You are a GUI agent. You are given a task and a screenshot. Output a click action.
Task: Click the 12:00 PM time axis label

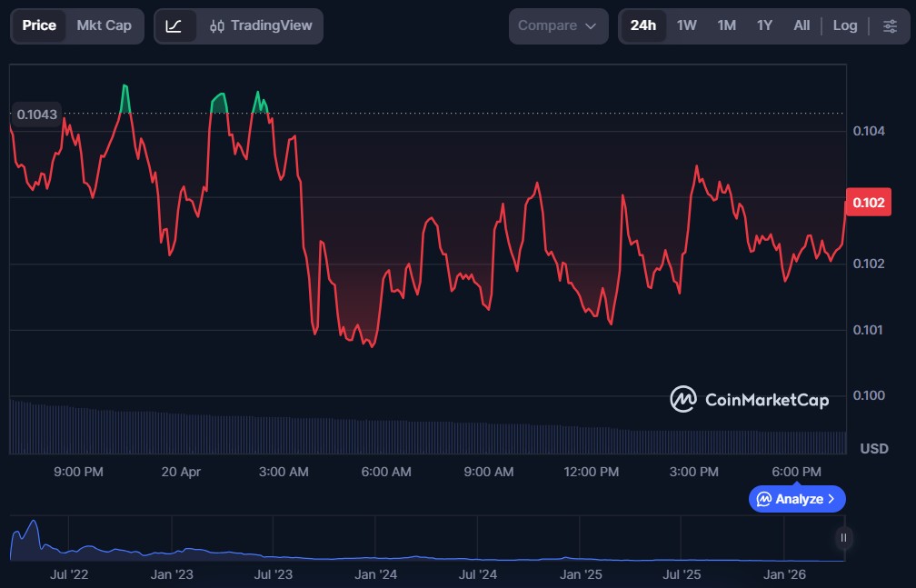592,472
